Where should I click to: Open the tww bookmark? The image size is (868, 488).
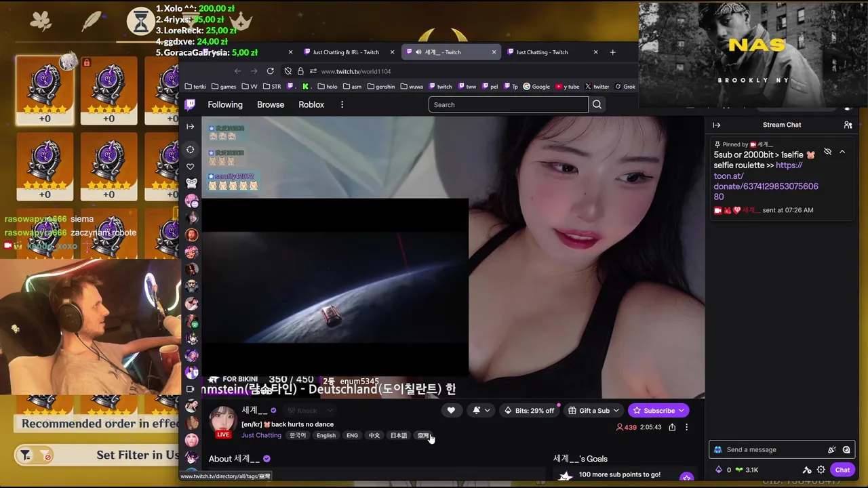[x=467, y=87]
